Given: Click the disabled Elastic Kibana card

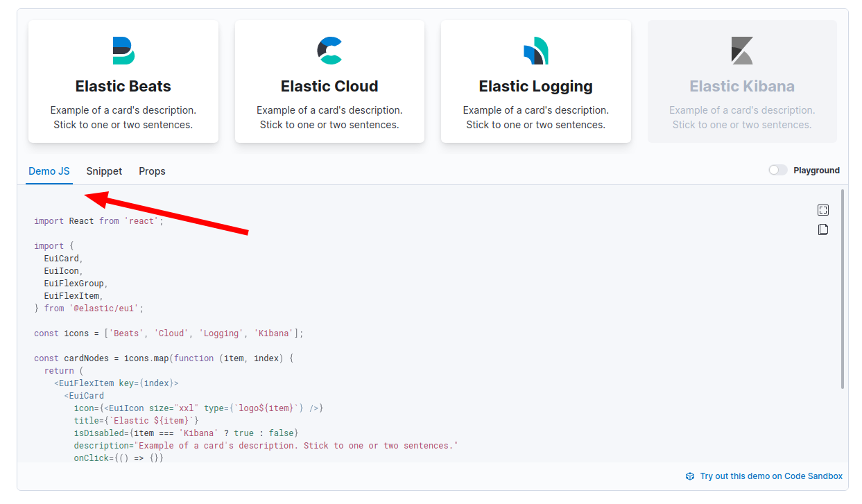Looking at the screenshot, I should click(x=742, y=81).
